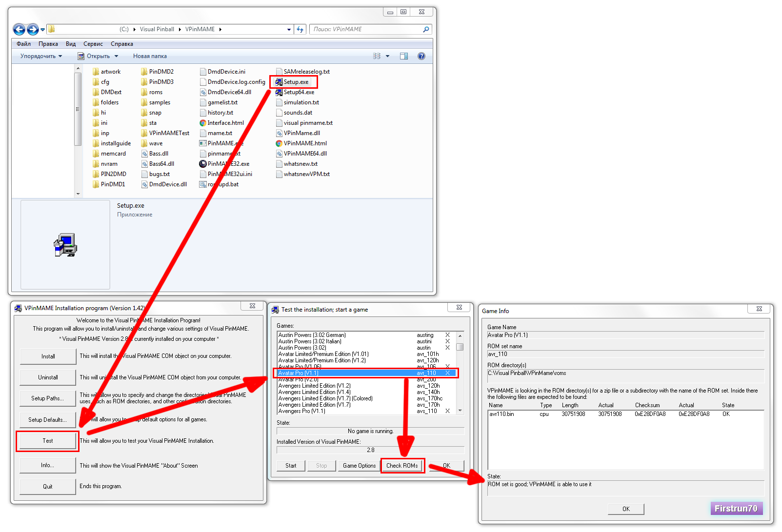Open Explorer help question mark icon
The width and height of the screenshot is (782, 532).
pyautogui.click(x=421, y=56)
